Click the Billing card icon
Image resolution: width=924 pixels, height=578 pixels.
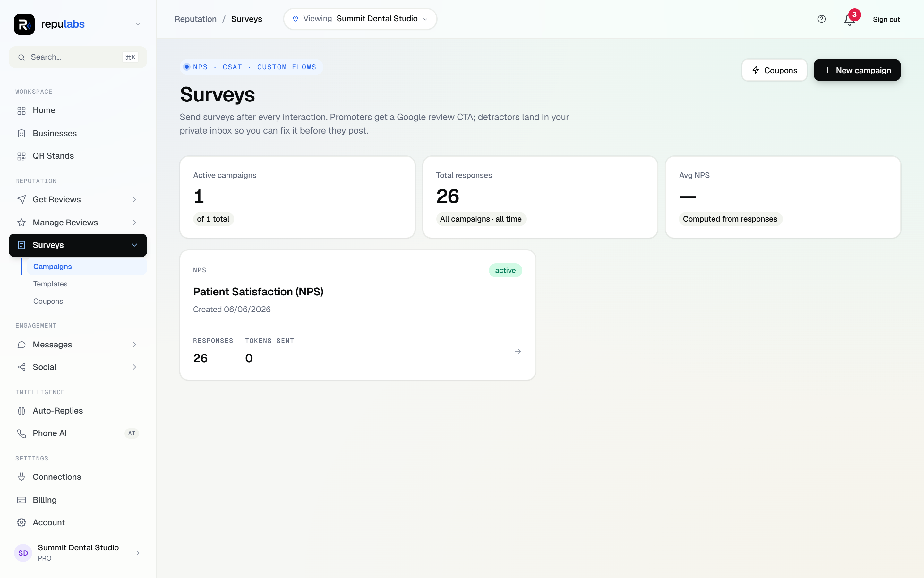pos(21,500)
